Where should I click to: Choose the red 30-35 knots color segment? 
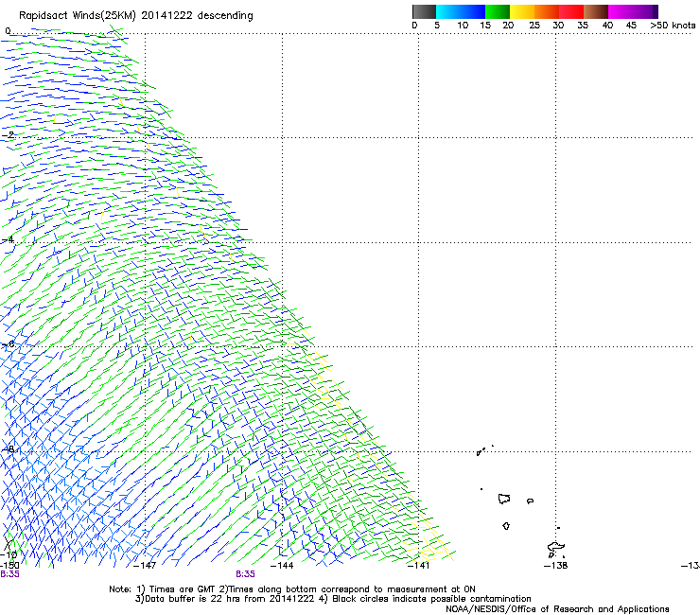[x=571, y=11]
